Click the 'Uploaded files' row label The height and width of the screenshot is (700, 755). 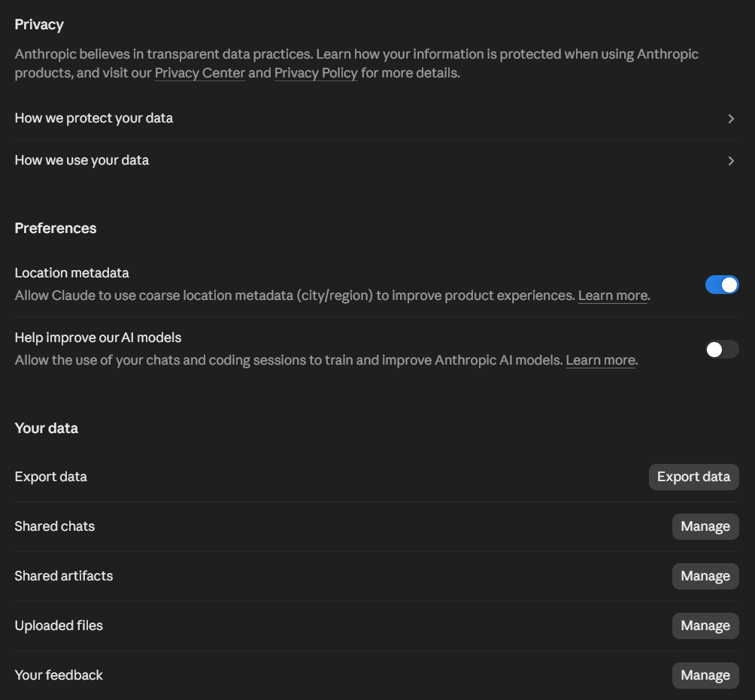[59, 626]
